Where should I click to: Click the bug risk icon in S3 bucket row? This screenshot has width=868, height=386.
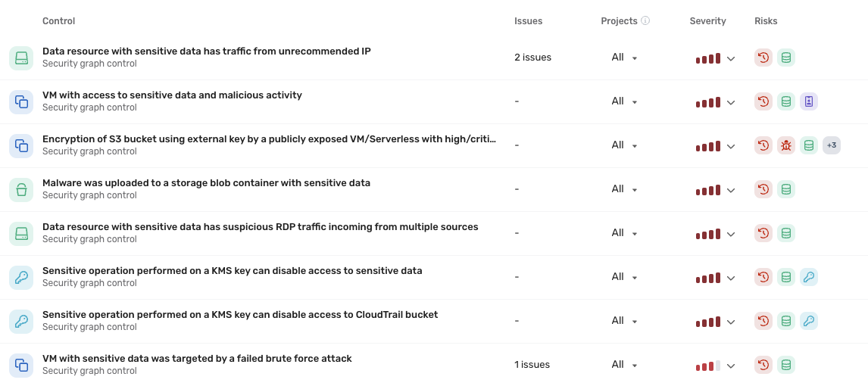click(786, 145)
